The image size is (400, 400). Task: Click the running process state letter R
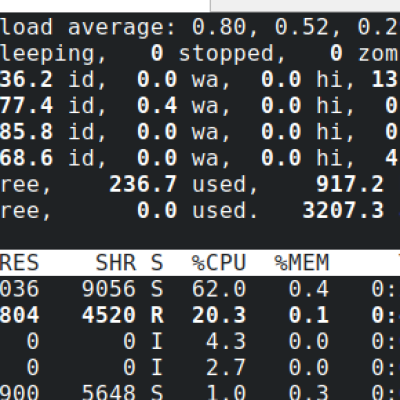coord(157,315)
